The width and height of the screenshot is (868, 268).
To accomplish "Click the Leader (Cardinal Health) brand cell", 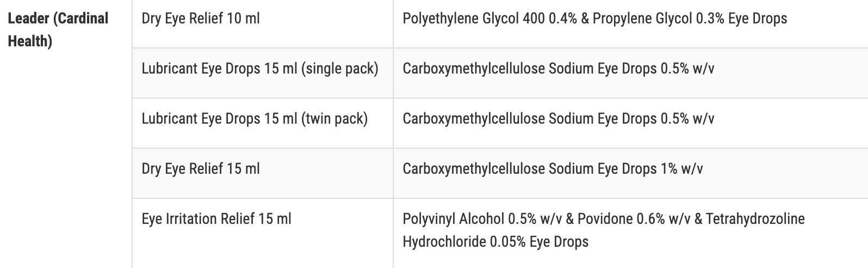I will pyautogui.click(x=66, y=134).
